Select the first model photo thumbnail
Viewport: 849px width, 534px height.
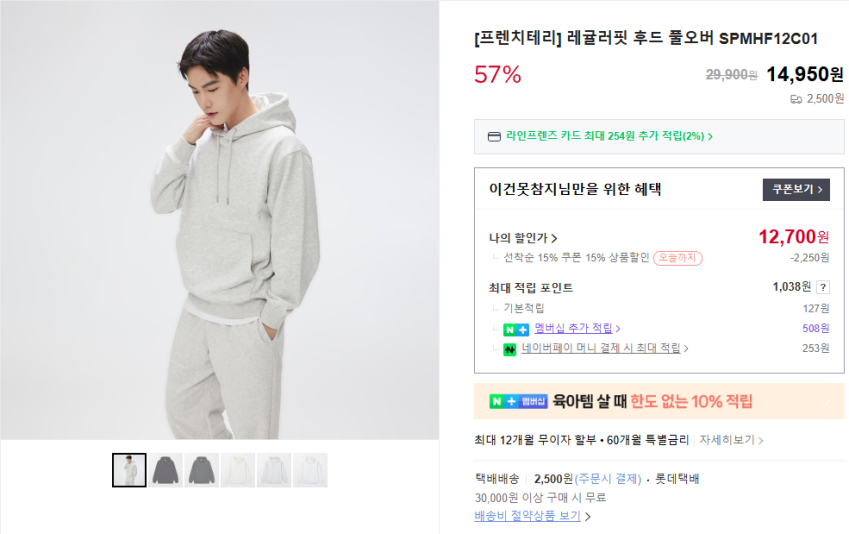pyautogui.click(x=129, y=470)
